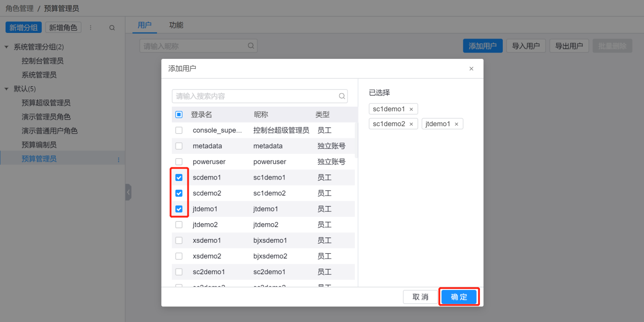The image size is (644, 322).
Task: Click the magnifier icon in the dialog search box
Action: (x=342, y=97)
